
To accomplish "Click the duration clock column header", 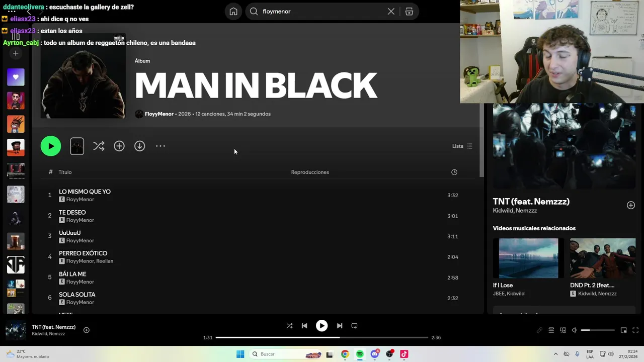I will click(x=454, y=172).
